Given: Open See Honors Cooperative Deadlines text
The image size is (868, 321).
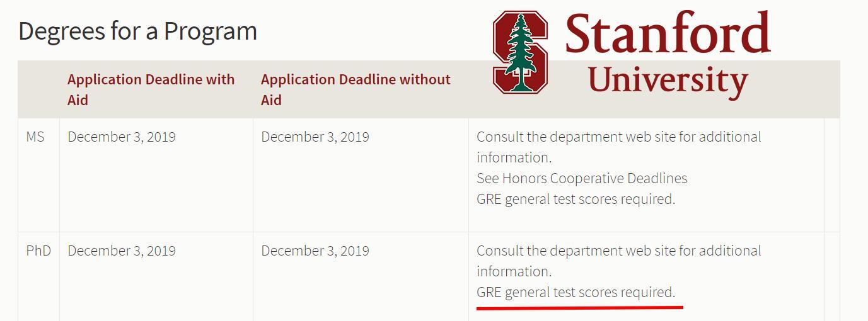Looking at the screenshot, I should point(582,178).
